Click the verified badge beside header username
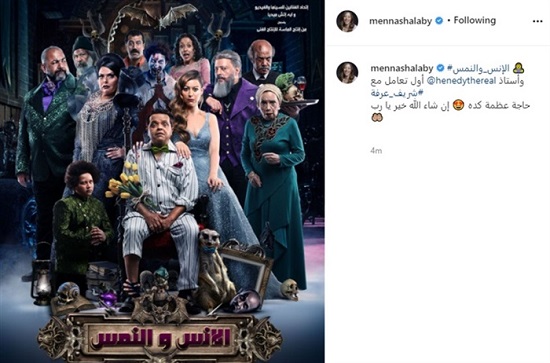Screen dimensions: 550x363 pyautogui.click(x=439, y=21)
